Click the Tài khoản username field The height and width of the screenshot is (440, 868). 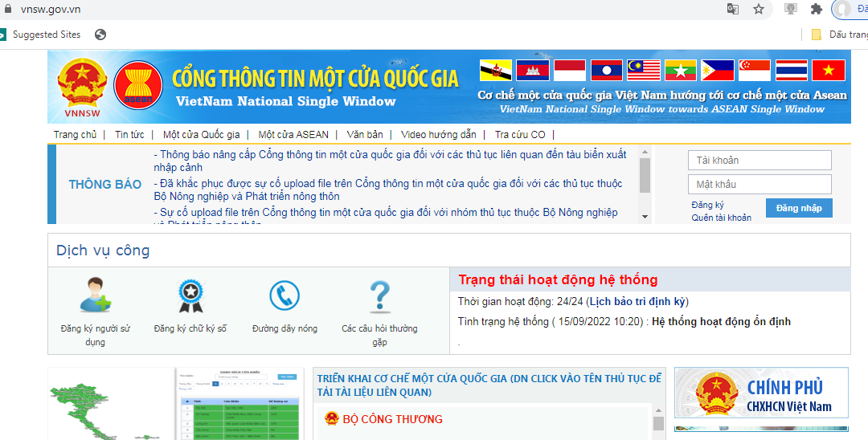759,161
